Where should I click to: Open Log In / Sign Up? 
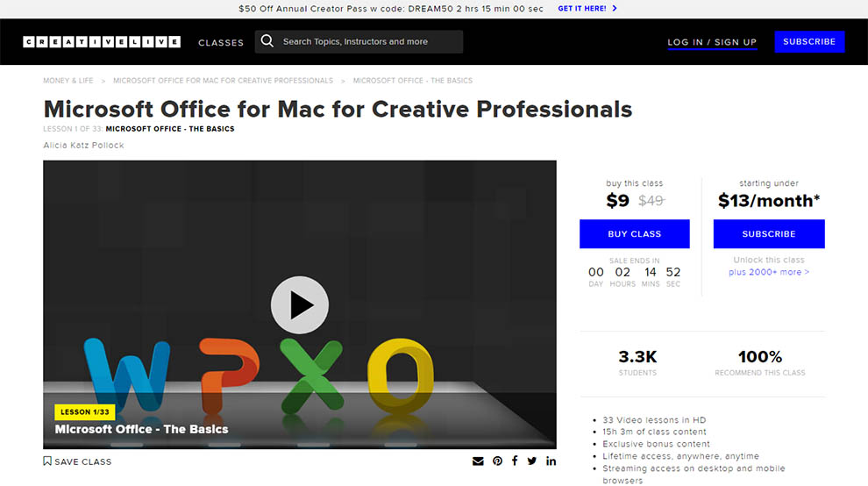(x=712, y=42)
